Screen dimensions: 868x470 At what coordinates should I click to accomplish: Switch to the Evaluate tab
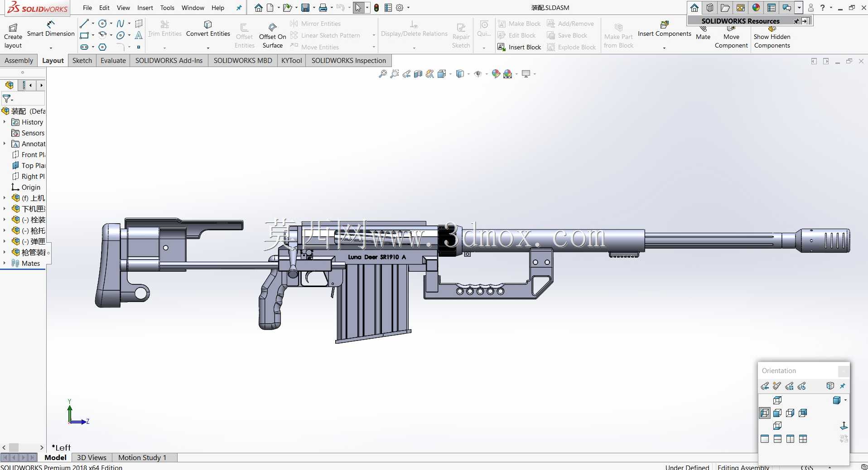[113, 60]
